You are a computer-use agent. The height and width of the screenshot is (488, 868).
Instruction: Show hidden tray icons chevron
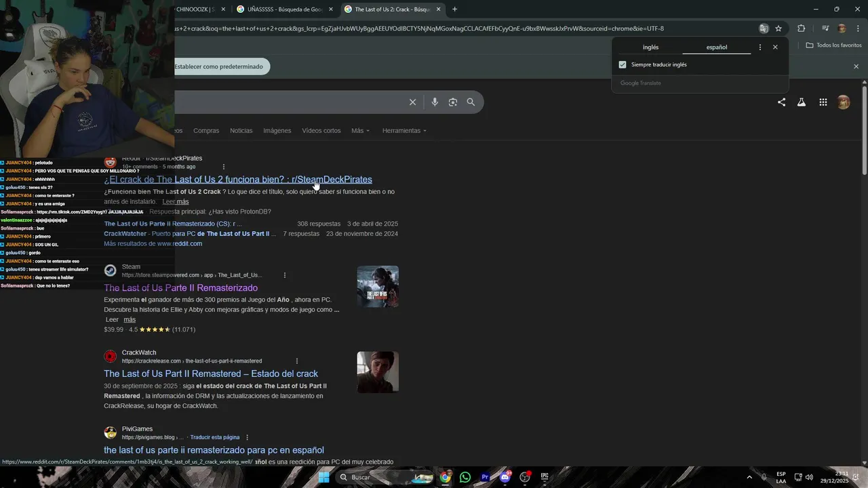click(x=749, y=477)
